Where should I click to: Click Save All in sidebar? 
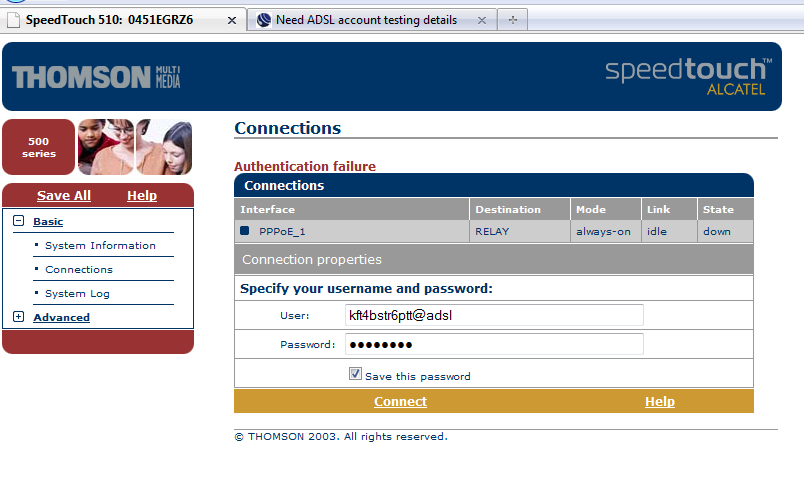pyautogui.click(x=64, y=196)
